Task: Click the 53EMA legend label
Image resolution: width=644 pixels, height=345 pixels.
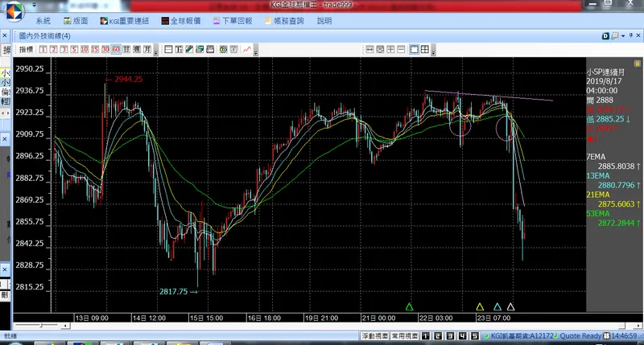Action: [x=597, y=213]
